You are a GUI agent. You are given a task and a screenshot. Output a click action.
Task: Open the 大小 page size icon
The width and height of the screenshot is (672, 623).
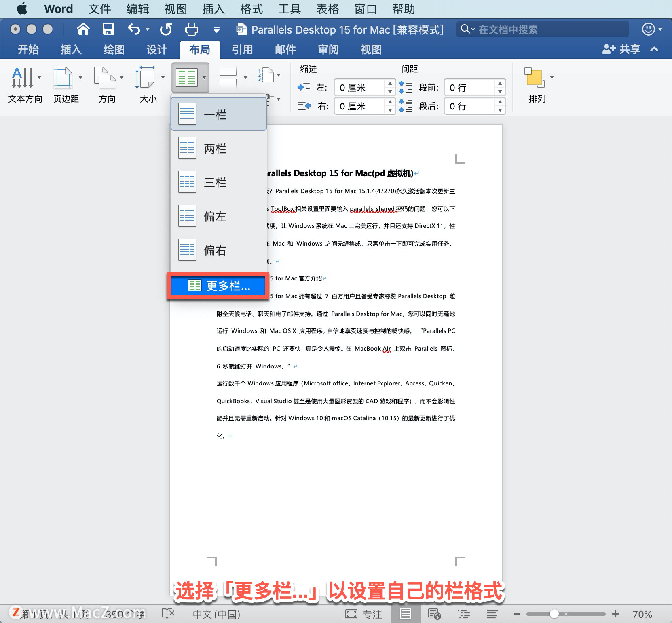tap(145, 77)
